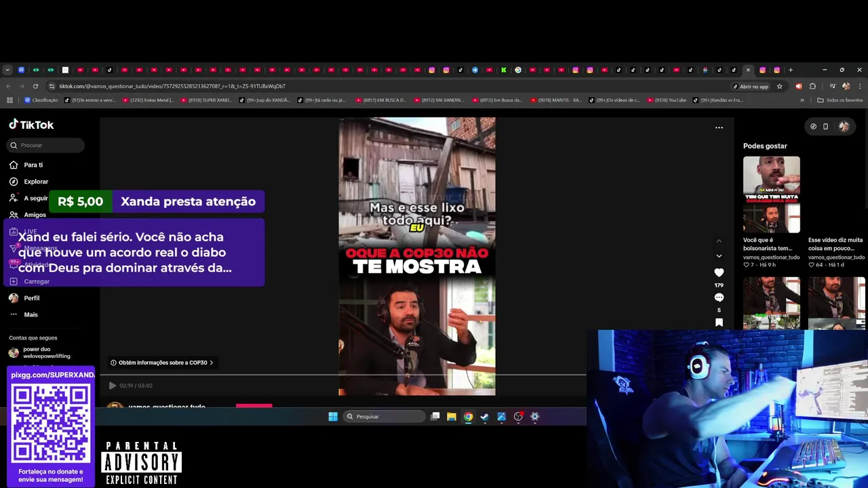Switch to the green K tab
Image resolution: width=868 pixels, height=488 pixels.
click(504, 70)
